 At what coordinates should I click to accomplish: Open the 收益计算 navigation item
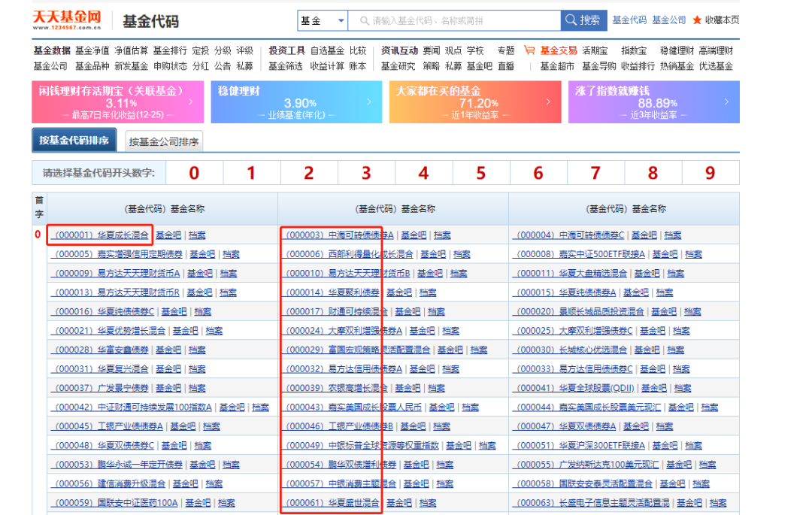[327, 66]
